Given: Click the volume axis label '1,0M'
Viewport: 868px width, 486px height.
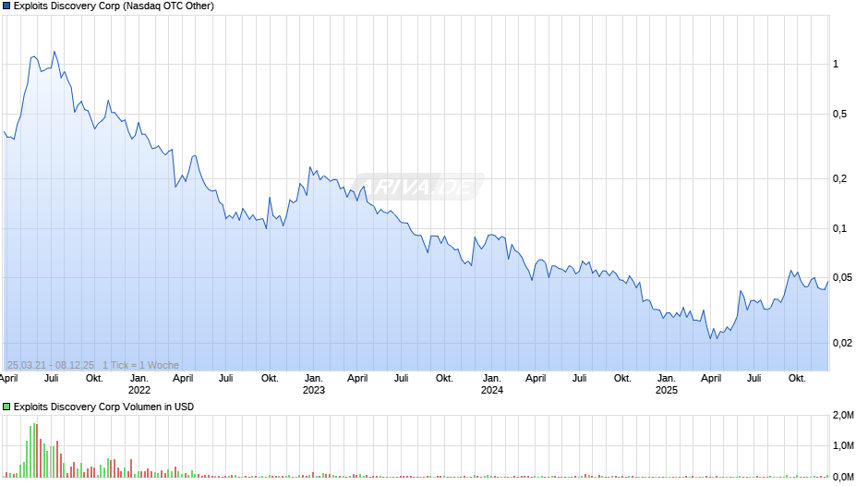Looking at the screenshot, I should pos(843,446).
